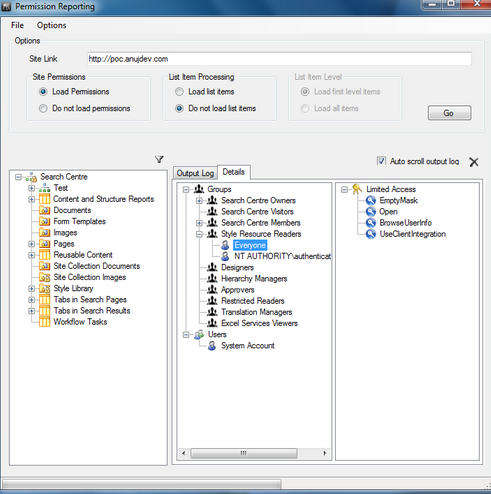This screenshot has width=491, height=494.
Task: Collapse the Search Centre root node
Action: 18,177
